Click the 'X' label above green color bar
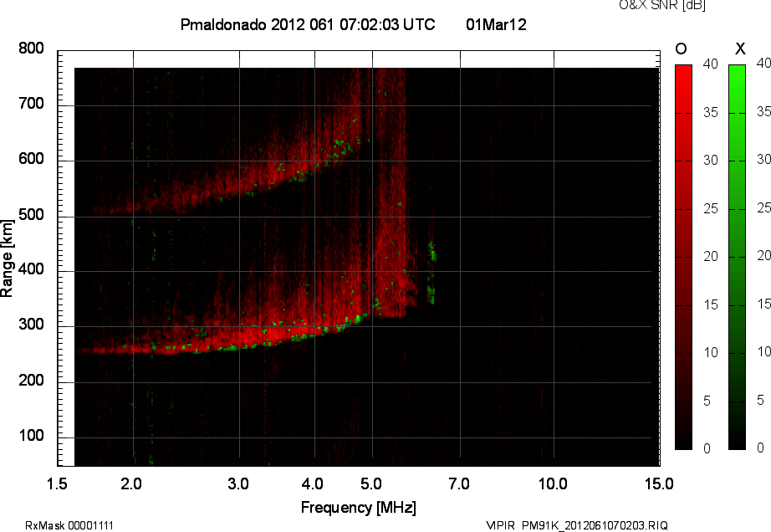Viewport: 771px width, 532px height. pos(740,49)
